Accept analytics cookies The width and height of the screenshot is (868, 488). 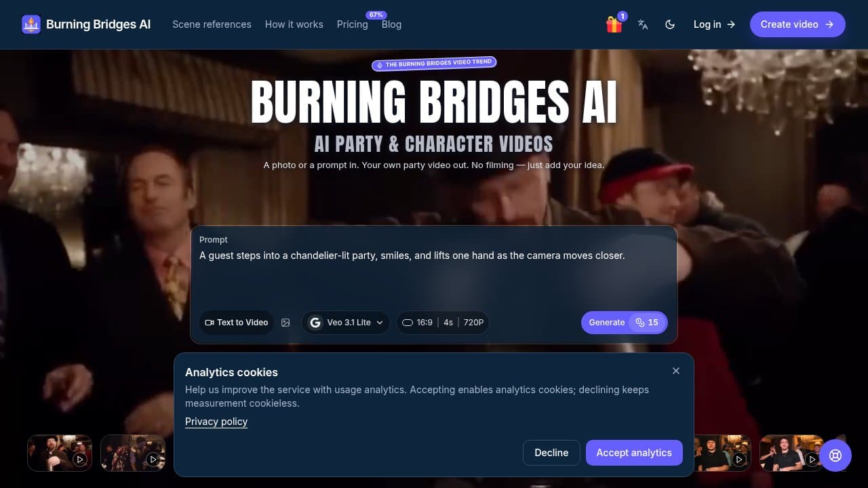634,453
